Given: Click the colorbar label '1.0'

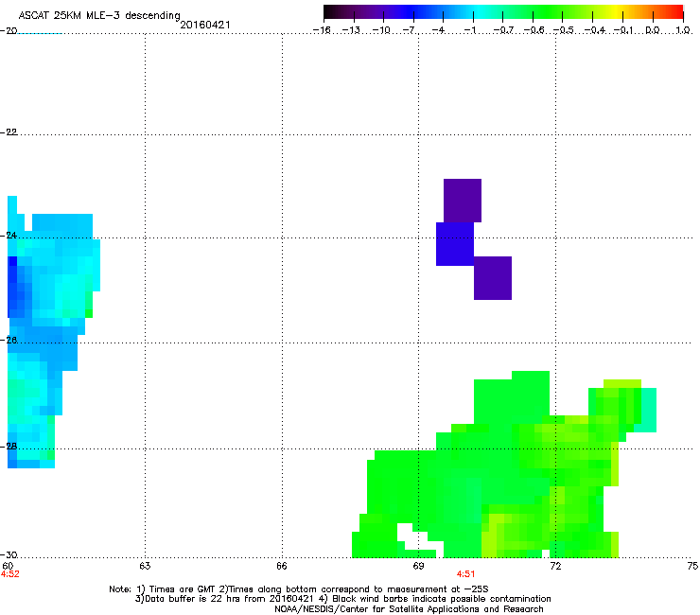Looking at the screenshot, I should 683,30.
